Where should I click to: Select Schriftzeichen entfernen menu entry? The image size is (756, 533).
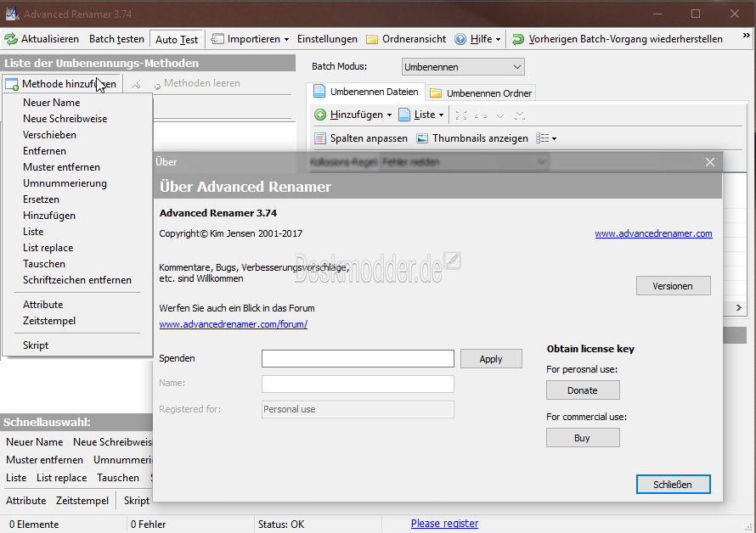point(76,280)
